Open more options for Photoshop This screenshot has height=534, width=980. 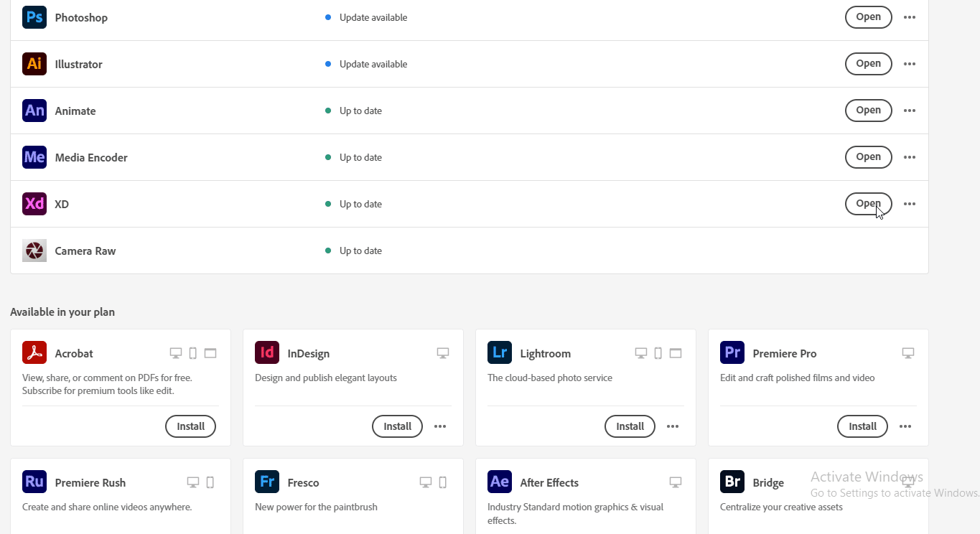(x=910, y=17)
